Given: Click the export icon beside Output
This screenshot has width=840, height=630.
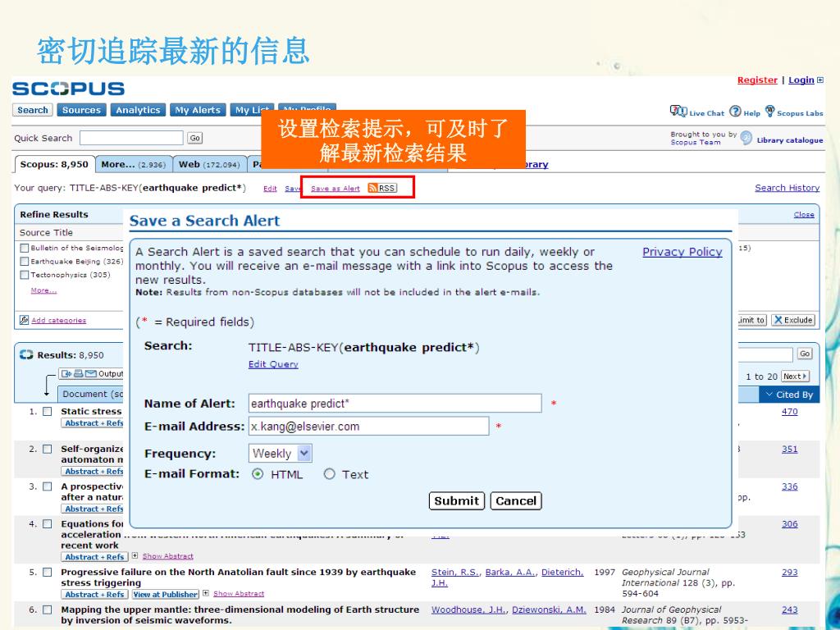Looking at the screenshot, I should pyautogui.click(x=66, y=374).
